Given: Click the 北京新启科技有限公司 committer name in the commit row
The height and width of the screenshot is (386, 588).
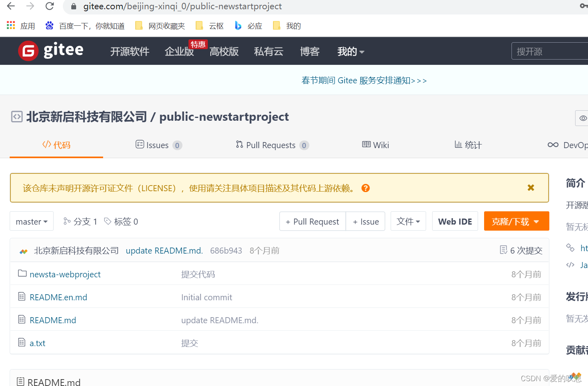Looking at the screenshot, I should (76, 250).
